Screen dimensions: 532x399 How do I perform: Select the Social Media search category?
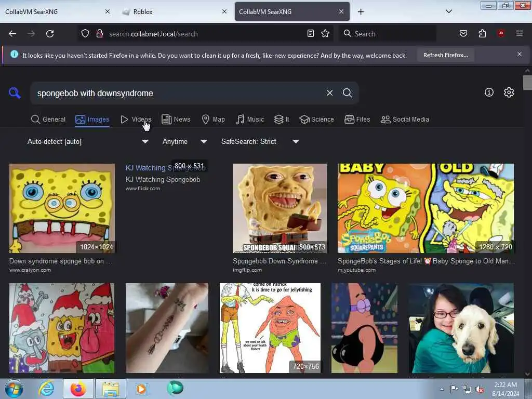click(x=405, y=119)
